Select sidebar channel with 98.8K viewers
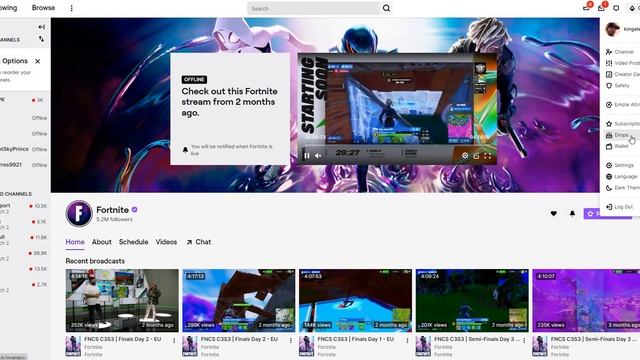This screenshot has height=360, width=640. (x=23, y=256)
